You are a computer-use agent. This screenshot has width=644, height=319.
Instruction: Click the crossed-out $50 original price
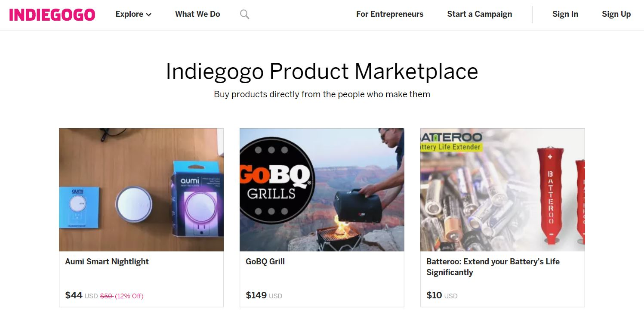click(x=106, y=296)
